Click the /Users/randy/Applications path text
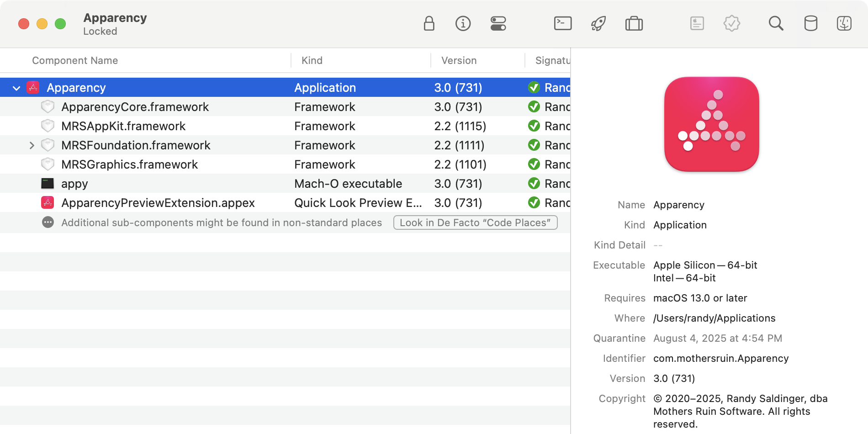 (714, 318)
